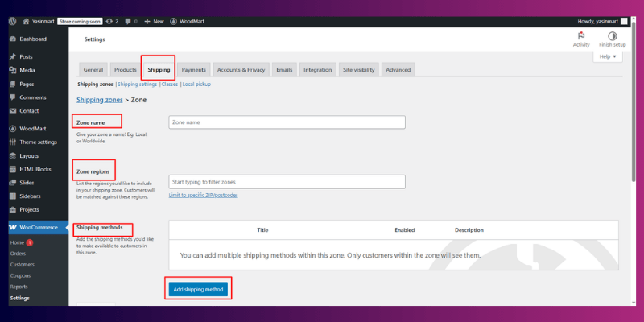Open the Integration tab
Image resolution: width=644 pixels, height=322 pixels.
pos(317,70)
